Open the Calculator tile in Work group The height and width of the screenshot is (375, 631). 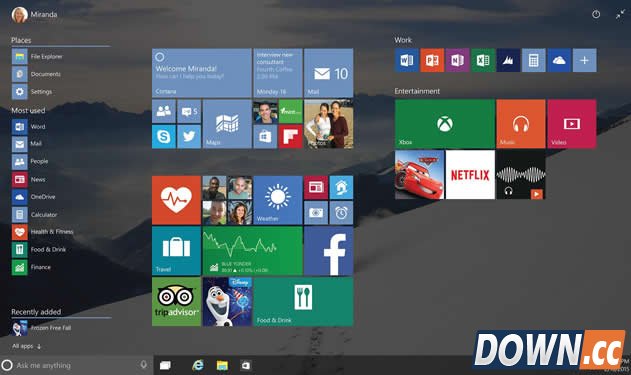[534, 60]
